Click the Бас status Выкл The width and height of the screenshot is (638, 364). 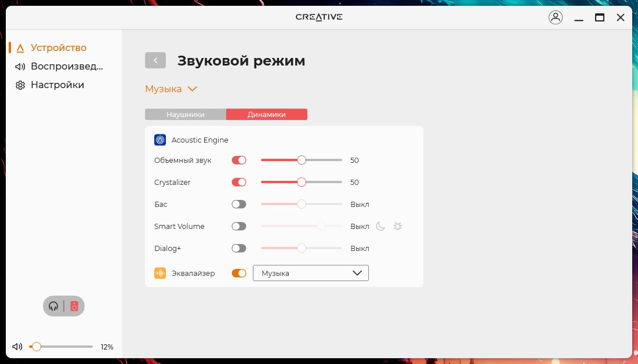(360, 204)
